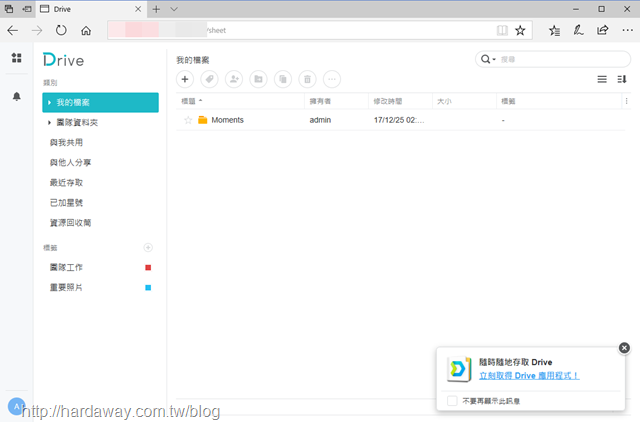Toggle the reading view icon
The height and width of the screenshot is (422, 640).
[502, 30]
